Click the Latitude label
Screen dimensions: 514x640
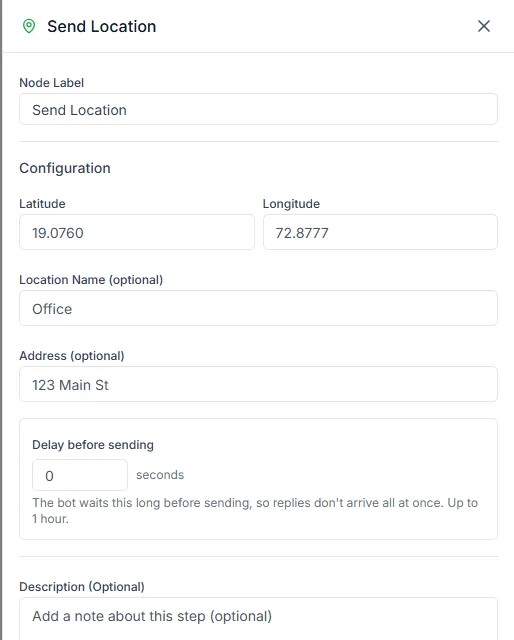[42, 204]
